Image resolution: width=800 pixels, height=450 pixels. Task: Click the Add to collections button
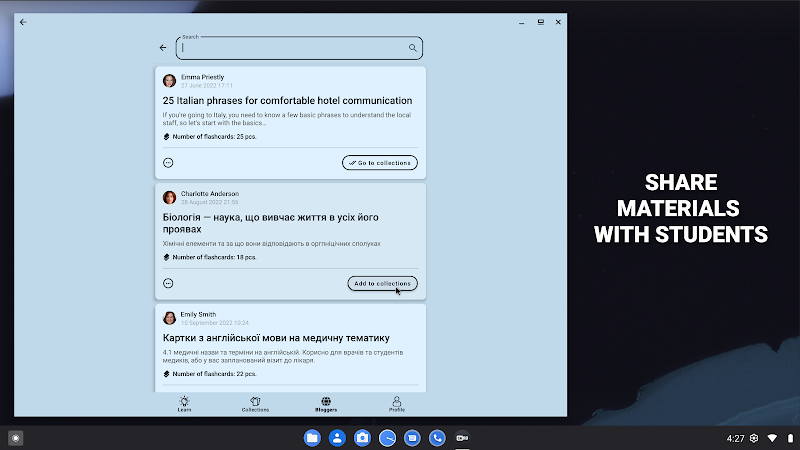pyautogui.click(x=382, y=283)
